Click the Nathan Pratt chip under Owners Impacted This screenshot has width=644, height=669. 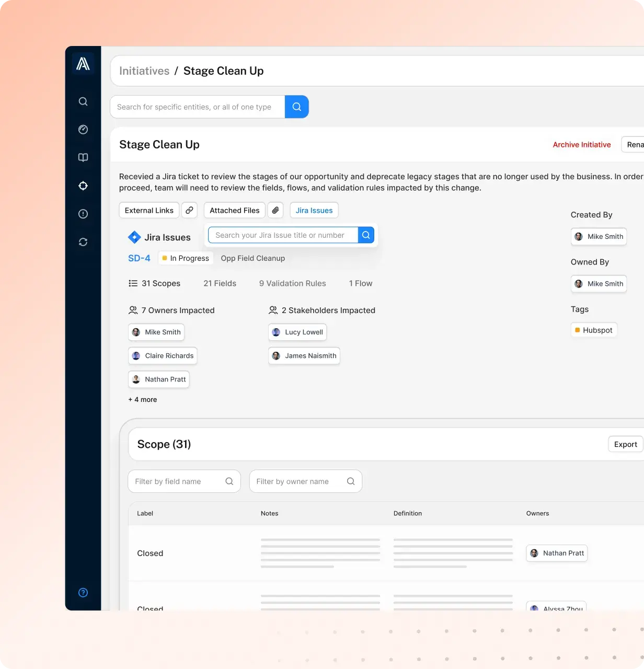pyautogui.click(x=159, y=379)
